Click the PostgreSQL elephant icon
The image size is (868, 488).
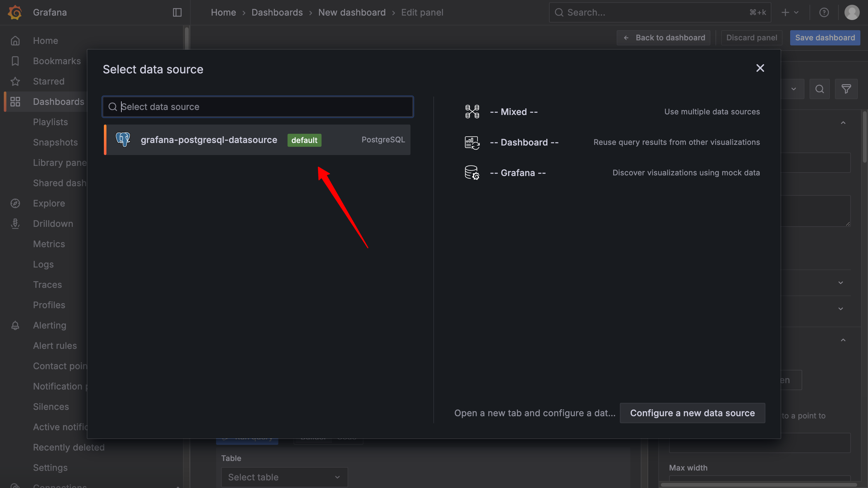[123, 139]
